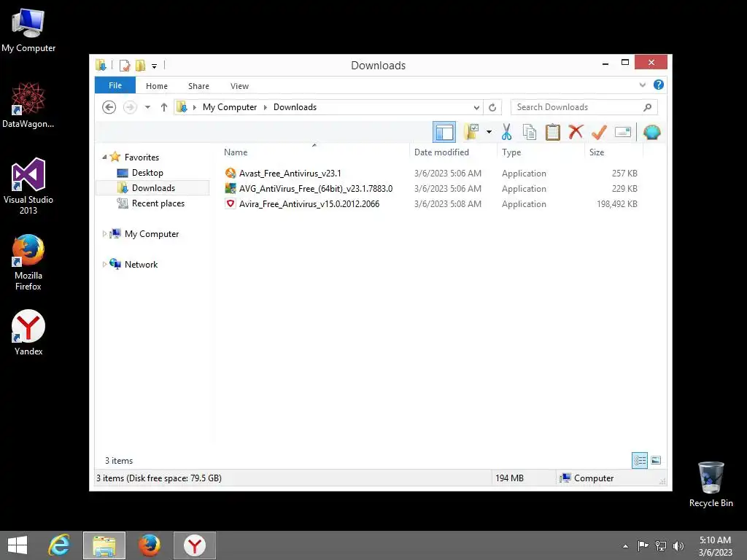Click the folder options toolbar icon
Screen dimensions: 747x560
471,132
